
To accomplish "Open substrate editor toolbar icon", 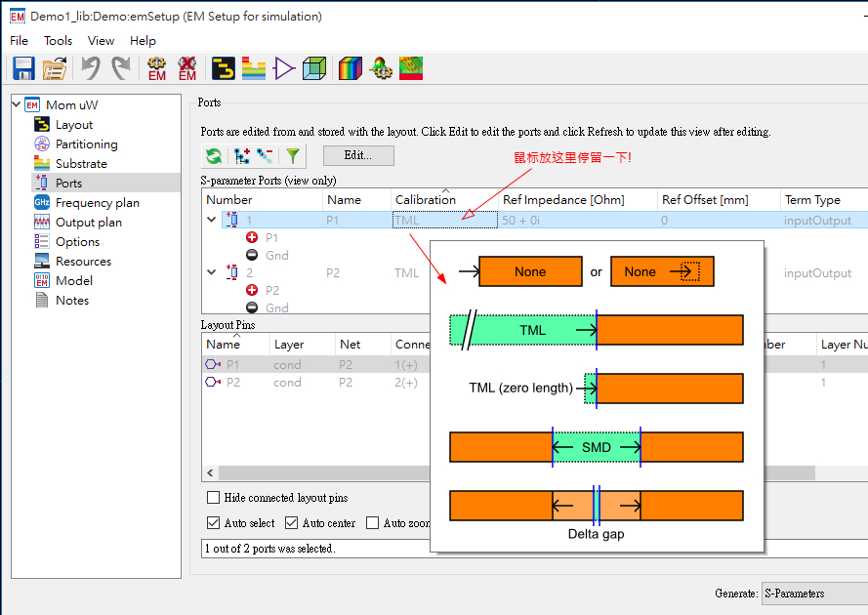I will [254, 68].
